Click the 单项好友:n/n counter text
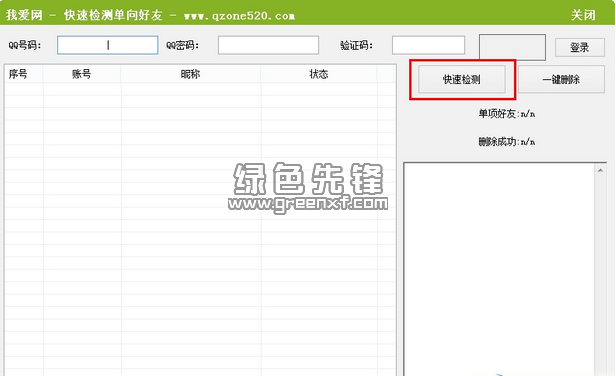 pos(506,114)
